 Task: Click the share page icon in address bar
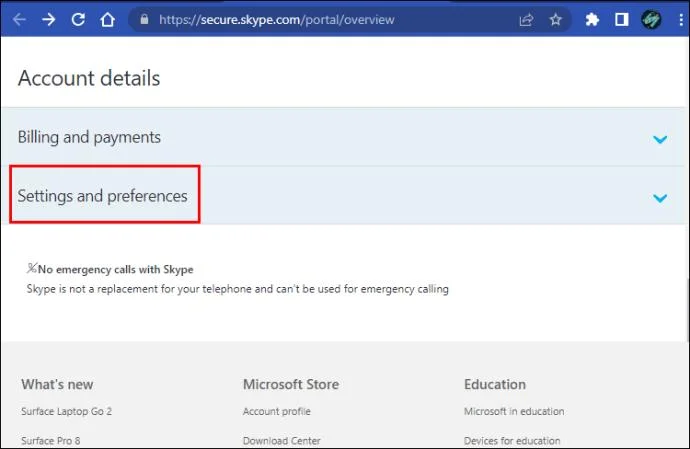(526, 19)
